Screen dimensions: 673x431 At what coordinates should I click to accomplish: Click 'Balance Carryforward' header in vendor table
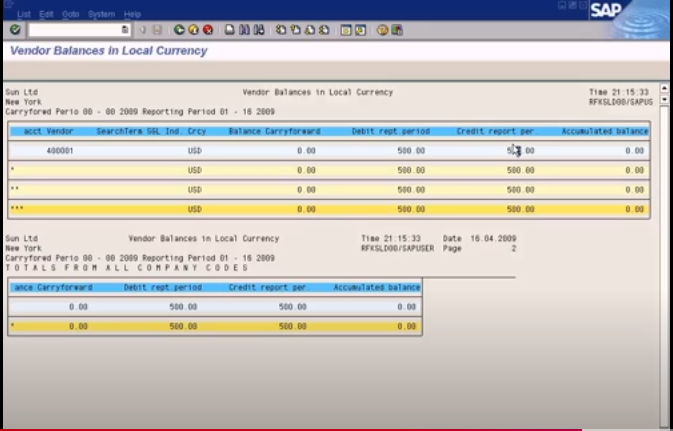275,131
